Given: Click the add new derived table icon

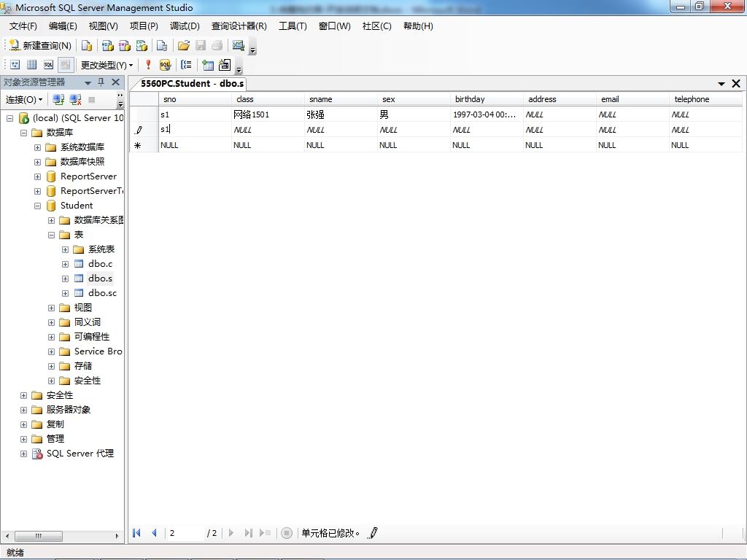Looking at the screenshot, I should pyautogui.click(x=225, y=65).
